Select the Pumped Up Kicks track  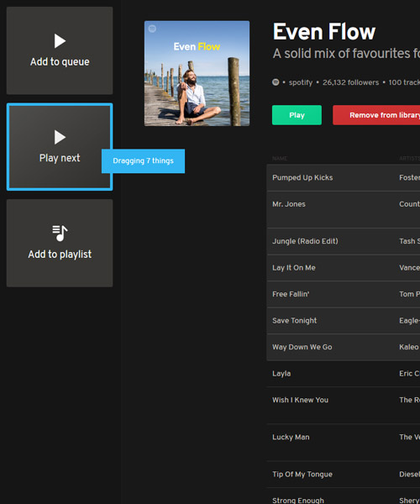(x=344, y=178)
